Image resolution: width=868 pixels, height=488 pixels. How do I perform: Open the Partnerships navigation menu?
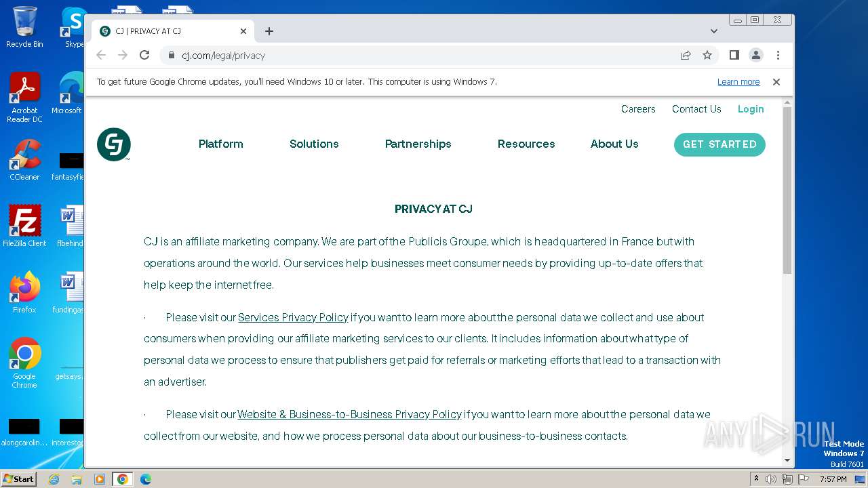pos(418,144)
